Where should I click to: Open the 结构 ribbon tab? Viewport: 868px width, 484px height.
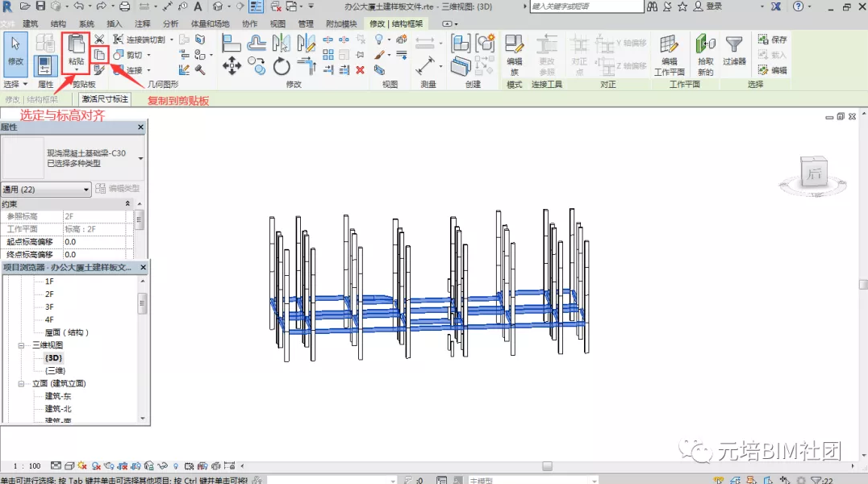coord(58,24)
